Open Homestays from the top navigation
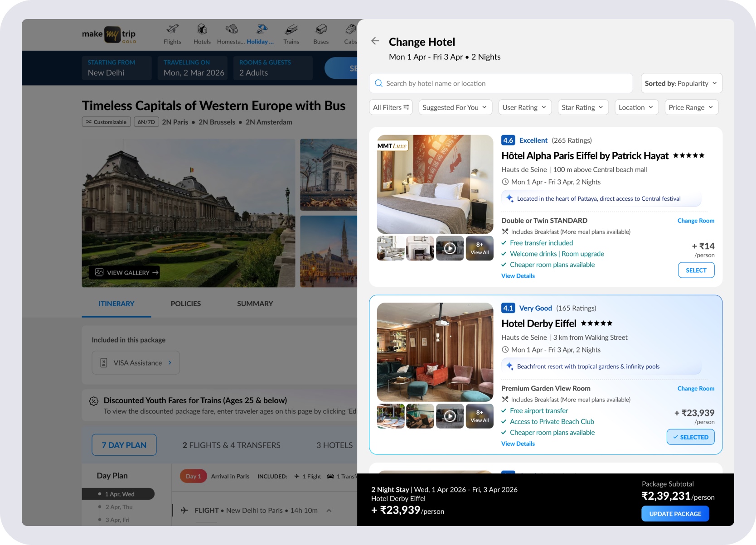756x545 pixels. [231, 34]
